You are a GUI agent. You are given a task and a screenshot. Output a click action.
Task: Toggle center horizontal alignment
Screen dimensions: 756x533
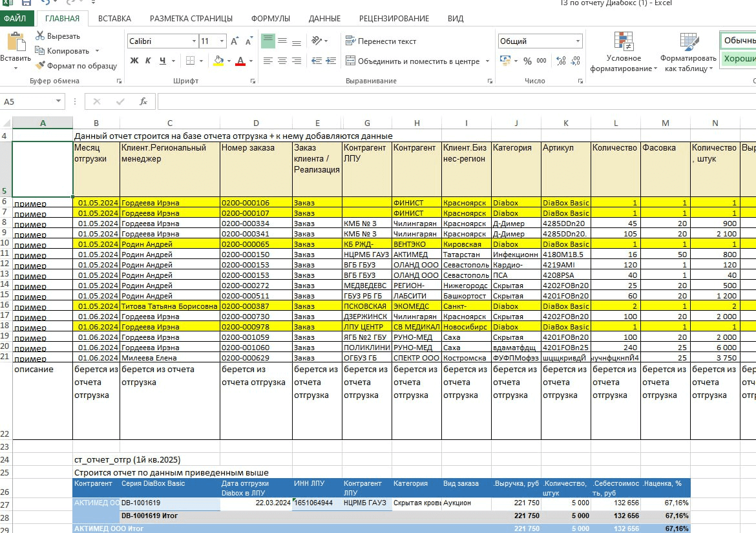click(282, 61)
